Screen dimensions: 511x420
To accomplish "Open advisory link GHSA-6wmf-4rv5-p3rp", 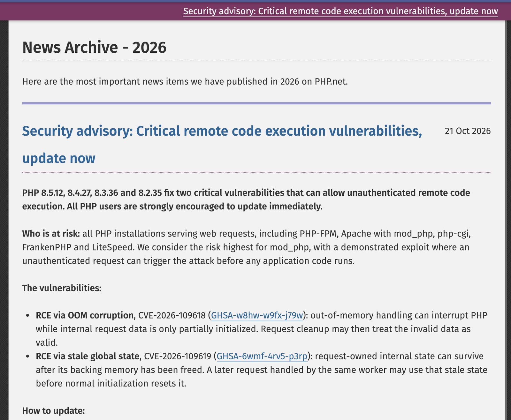I will point(262,356).
